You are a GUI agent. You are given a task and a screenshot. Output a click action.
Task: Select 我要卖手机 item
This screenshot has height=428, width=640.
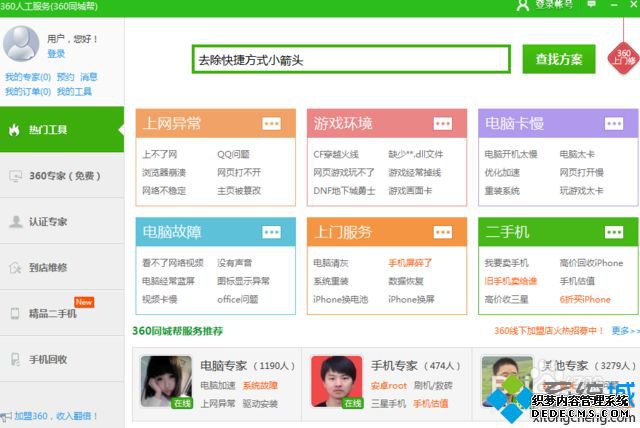507,263
